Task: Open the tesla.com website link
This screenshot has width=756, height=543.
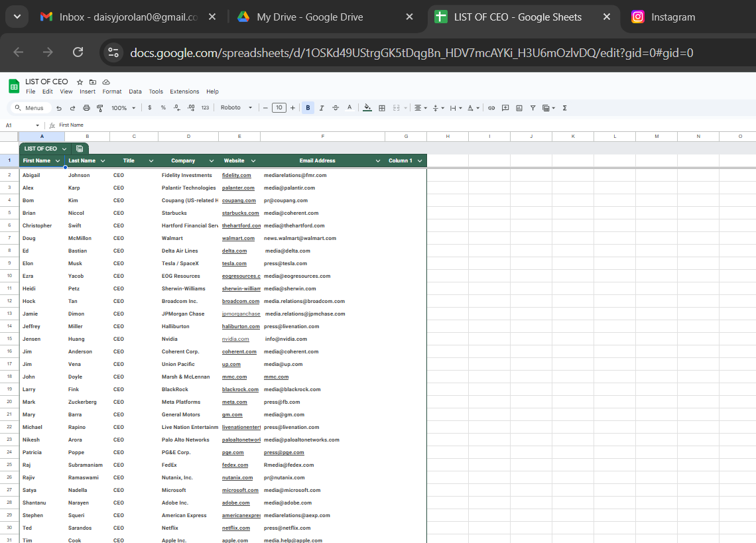Action: 234,264
